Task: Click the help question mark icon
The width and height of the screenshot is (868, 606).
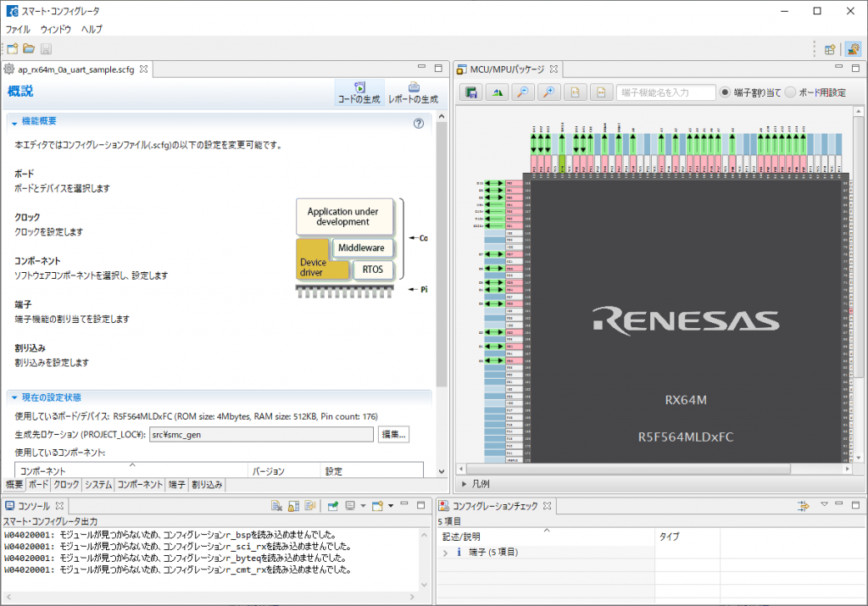Action: pyautogui.click(x=418, y=123)
